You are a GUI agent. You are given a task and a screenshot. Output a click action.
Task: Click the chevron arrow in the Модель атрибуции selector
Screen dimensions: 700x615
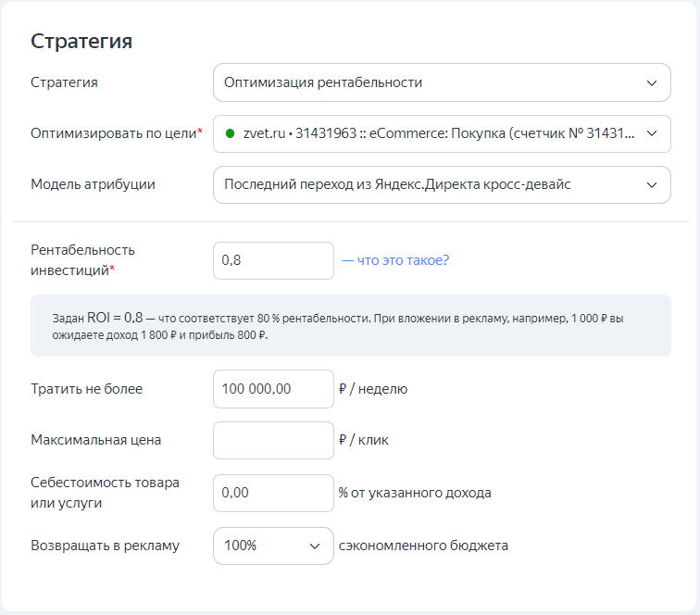(652, 185)
